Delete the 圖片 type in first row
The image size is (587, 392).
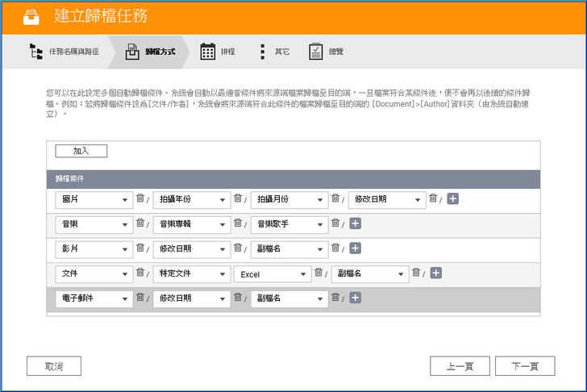click(x=139, y=198)
